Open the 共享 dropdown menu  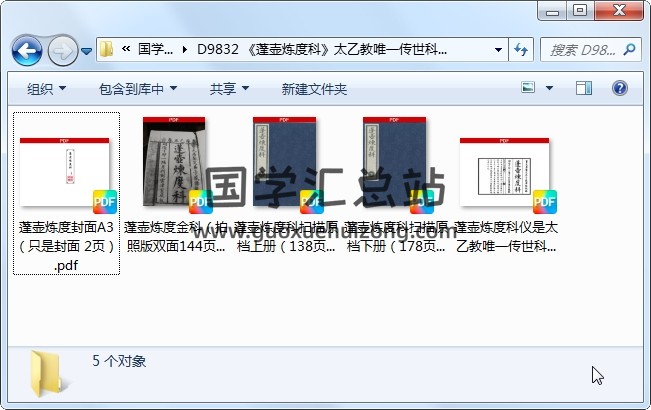click(229, 89)
